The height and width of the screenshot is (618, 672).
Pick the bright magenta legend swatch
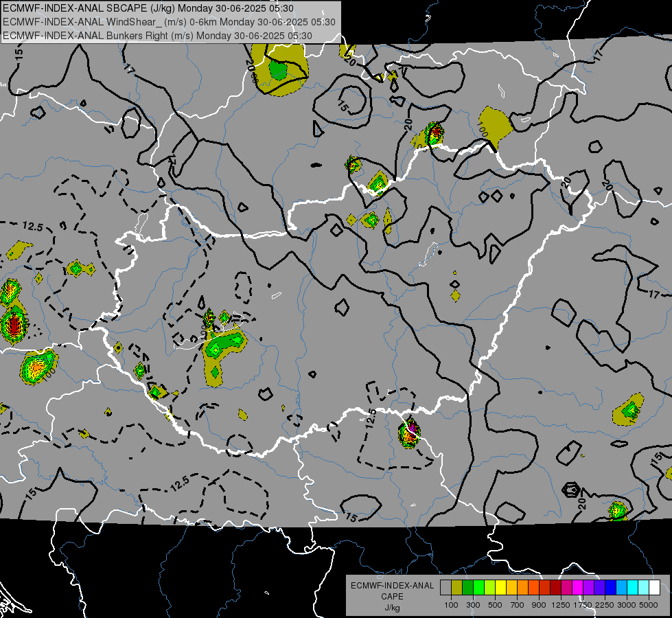coord(578,588)
